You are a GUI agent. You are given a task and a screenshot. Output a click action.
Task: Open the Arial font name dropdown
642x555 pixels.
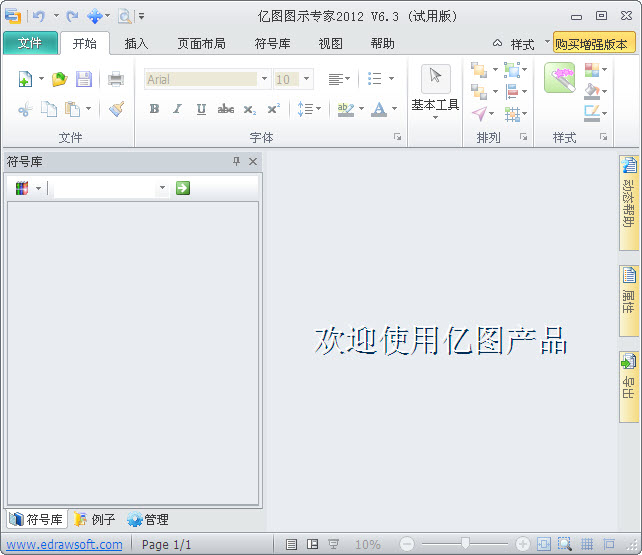[264, 79]
